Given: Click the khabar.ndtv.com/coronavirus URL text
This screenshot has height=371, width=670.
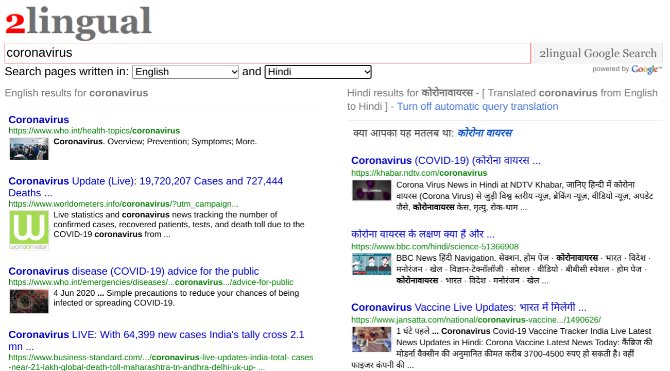Looking at the screenshot, I should click(x=419, y=173).
